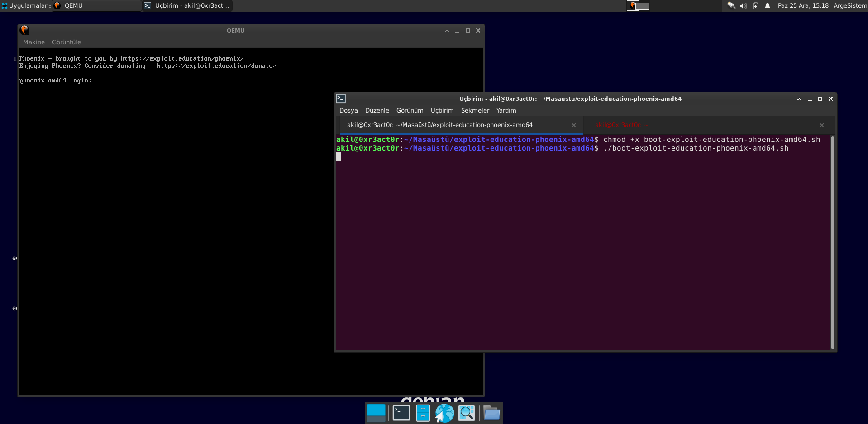Viewport: 868px width, 424px height.
Task: Click the 'Enjoying Phoenix? Consider donating' line in QEMU
Action: click(x=148, y=66)
